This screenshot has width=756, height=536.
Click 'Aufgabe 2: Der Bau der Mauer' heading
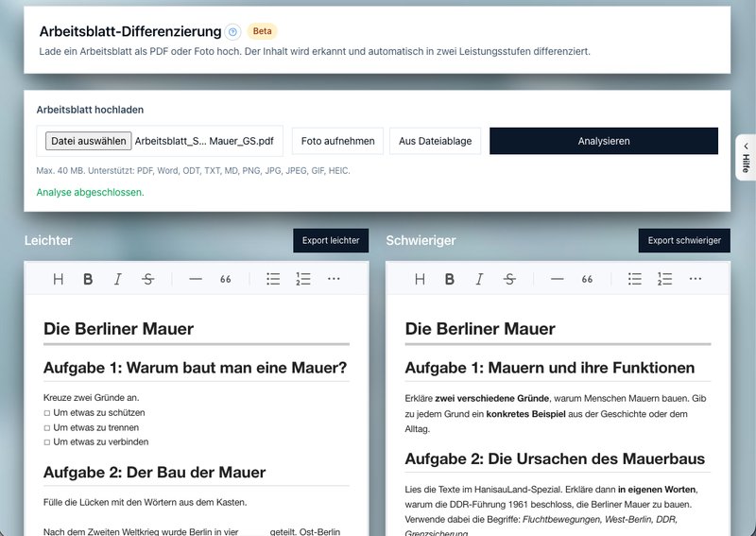tap(154, 472)
